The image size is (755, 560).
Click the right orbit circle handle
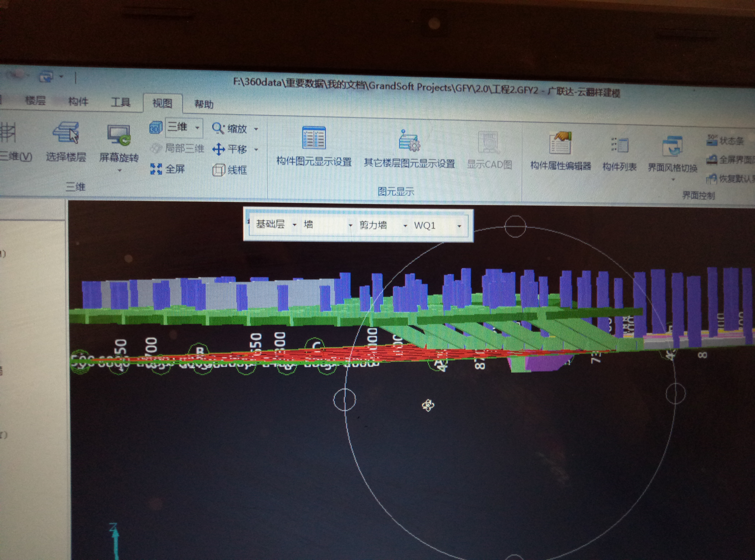click(x=676, y=394)
